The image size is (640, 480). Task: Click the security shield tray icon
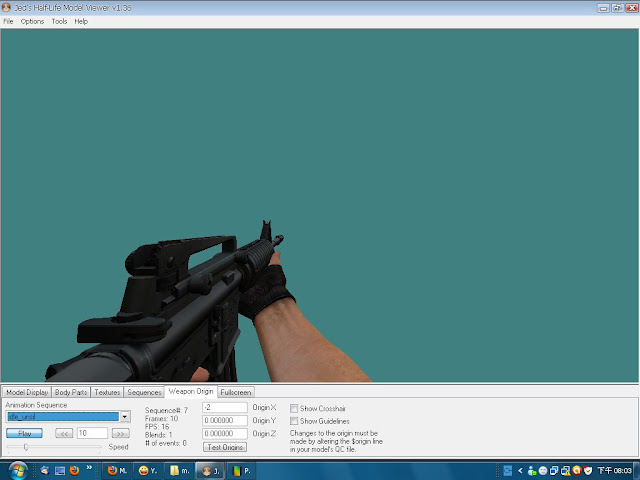(587, 471)
